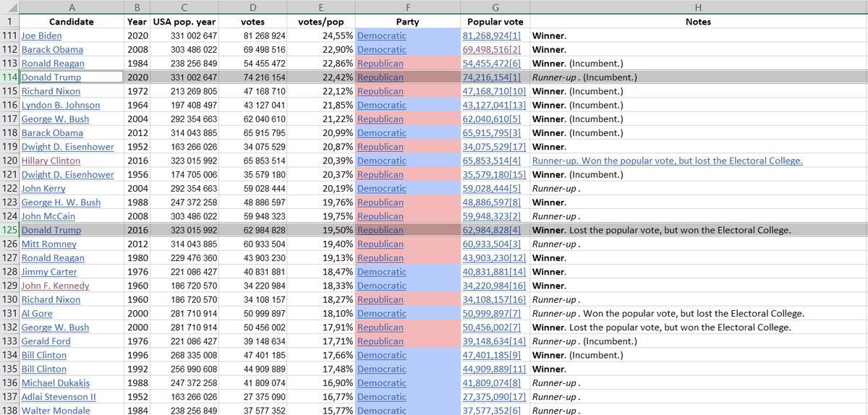Open Hillary Clinton candidate link
This screenshot has height=415, width=868.
click(x=51, y=161)
